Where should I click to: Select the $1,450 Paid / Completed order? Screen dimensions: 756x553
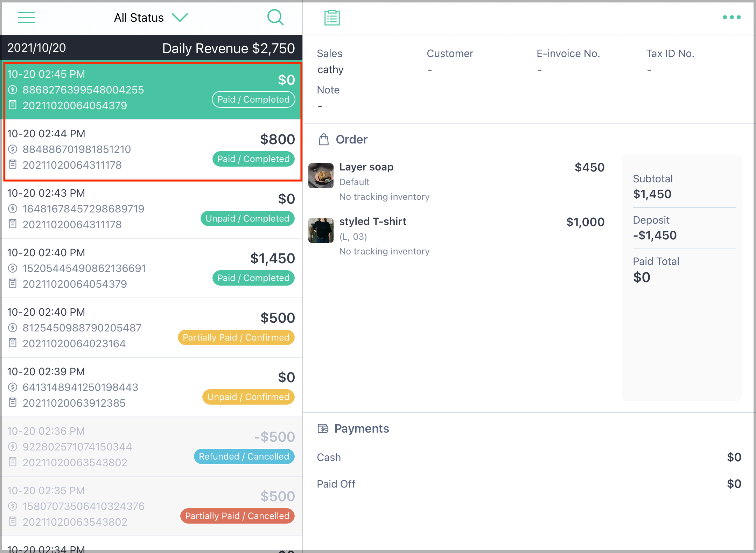click(x=152, y=268)
